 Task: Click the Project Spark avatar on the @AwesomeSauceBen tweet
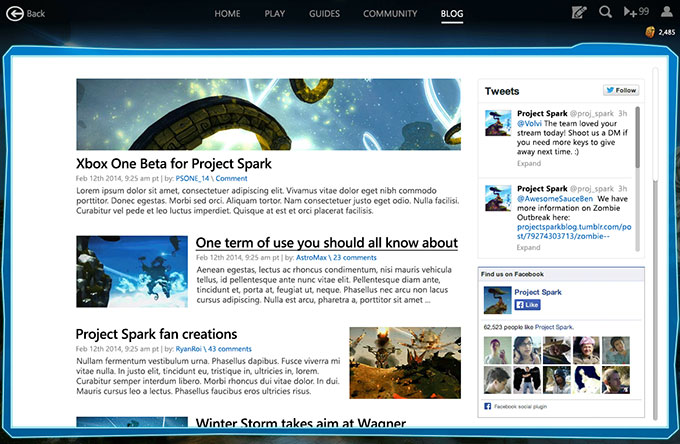click(498, 198)
